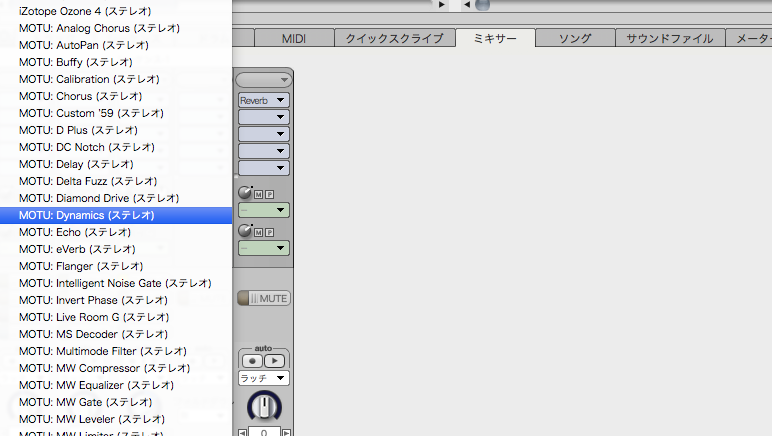Select MOTU: eVerb reverb
Screen dimensions: 772x436
[x=116, y=249]
